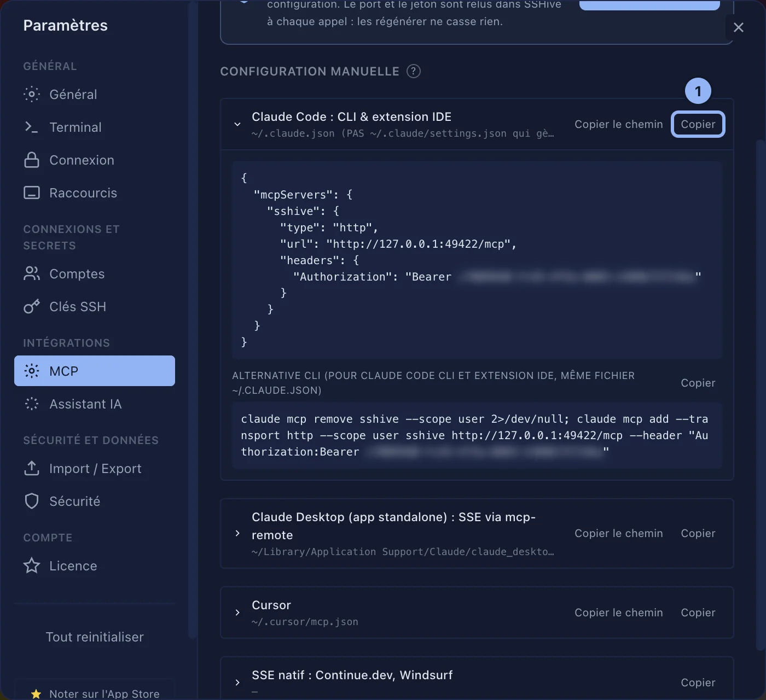Go to Licence section
This screenshot has height=700, width=766.
pos(95,566)
